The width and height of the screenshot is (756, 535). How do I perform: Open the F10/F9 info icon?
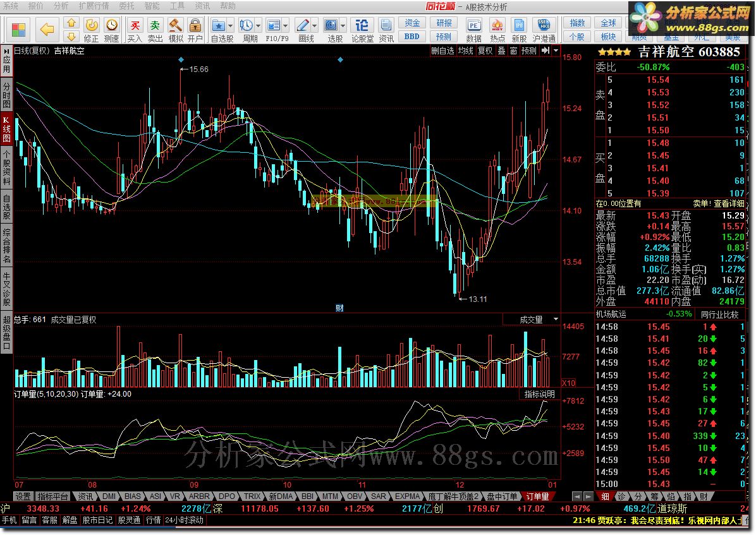coord(274,25)
